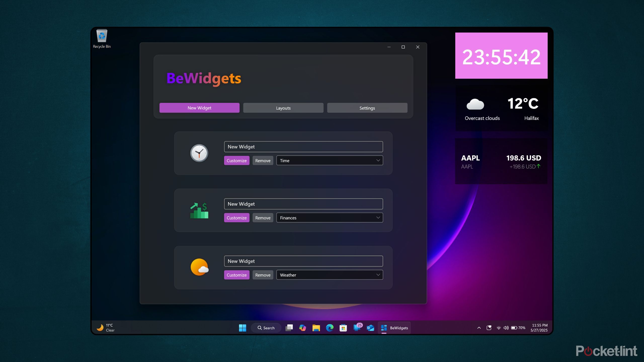Remove the Finances widget
This screenshot has width=644, height=362.
pyautogui.click(x=263, y=218)
